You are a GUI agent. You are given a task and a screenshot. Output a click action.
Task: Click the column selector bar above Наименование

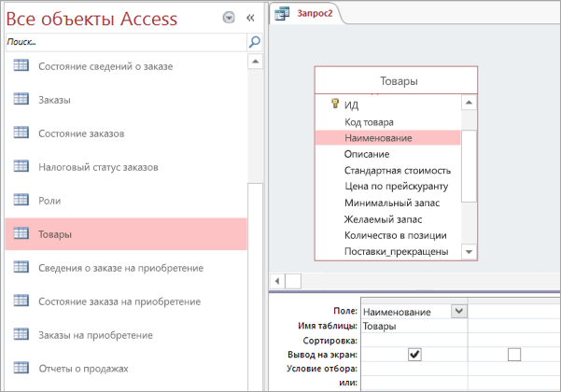[x=414, y=301]
